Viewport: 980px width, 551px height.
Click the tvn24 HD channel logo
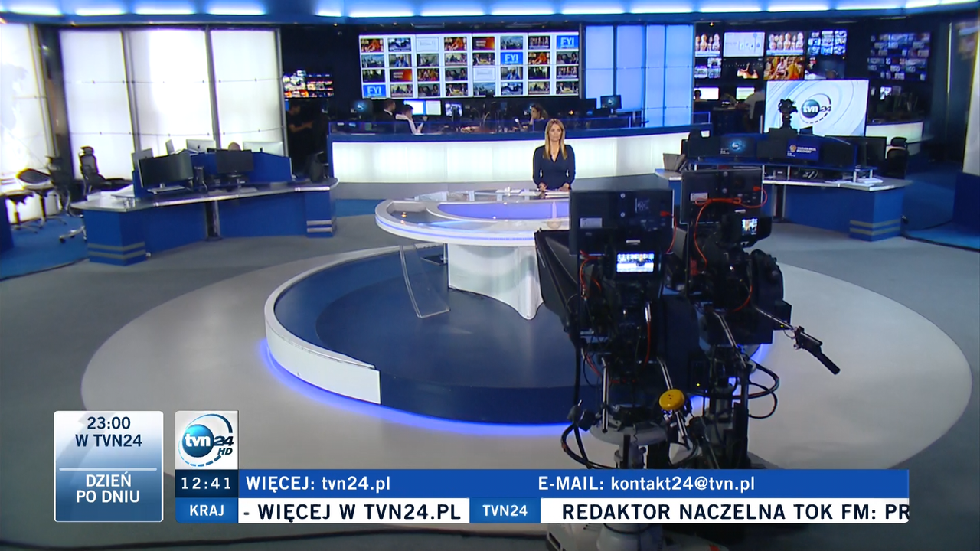206,440
